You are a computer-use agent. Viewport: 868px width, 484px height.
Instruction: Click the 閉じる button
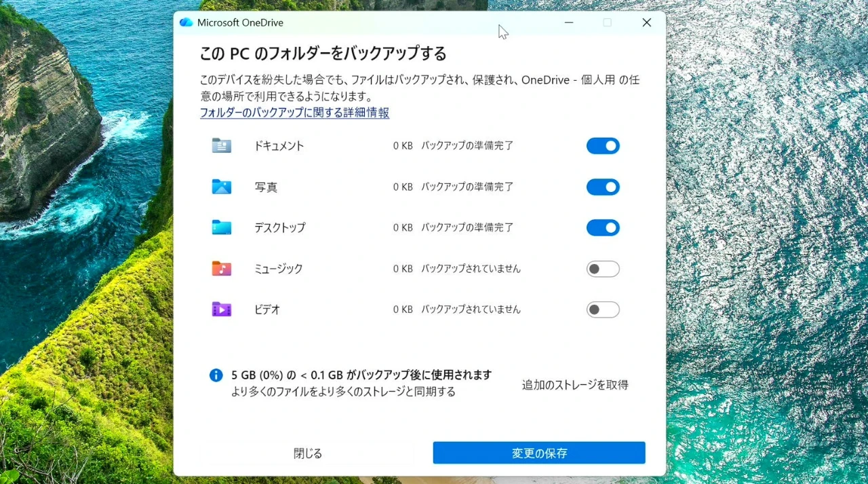click(x=308, y=453)
